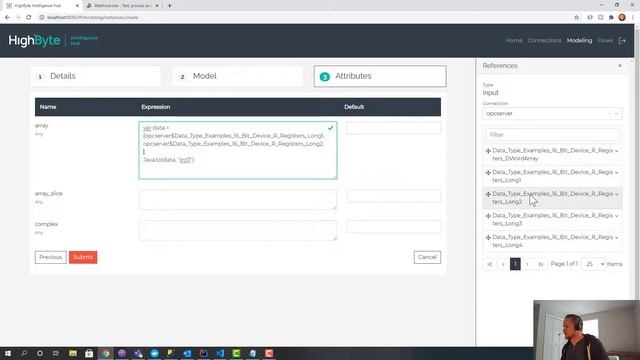The width and height of the screenshot is (640, 360).
Task: Go to the Home page in navigation
Action: [514, 40]
